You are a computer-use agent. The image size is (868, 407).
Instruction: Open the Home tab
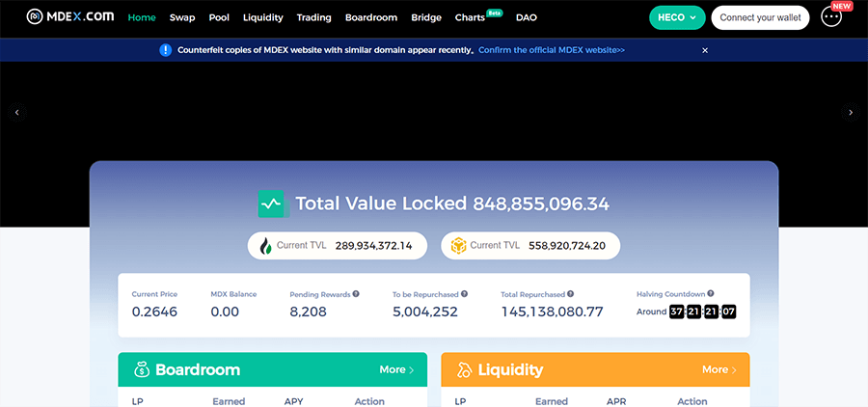click(142, 17)
